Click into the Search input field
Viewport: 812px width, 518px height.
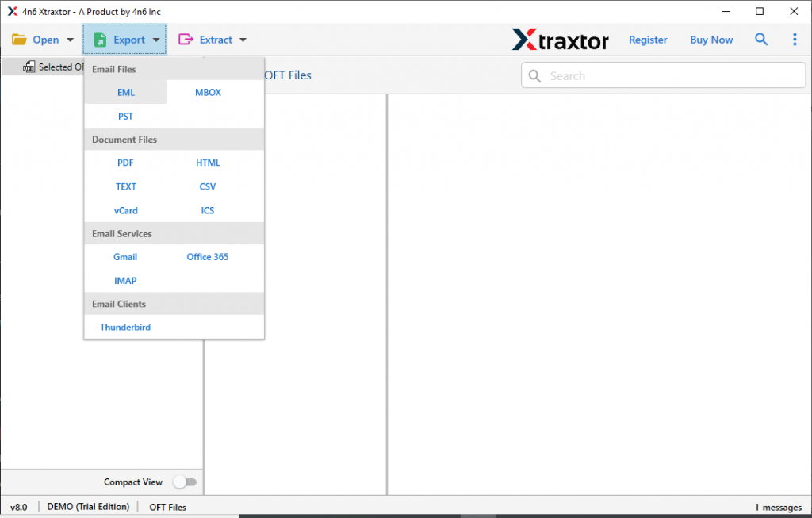coord(672,75)
